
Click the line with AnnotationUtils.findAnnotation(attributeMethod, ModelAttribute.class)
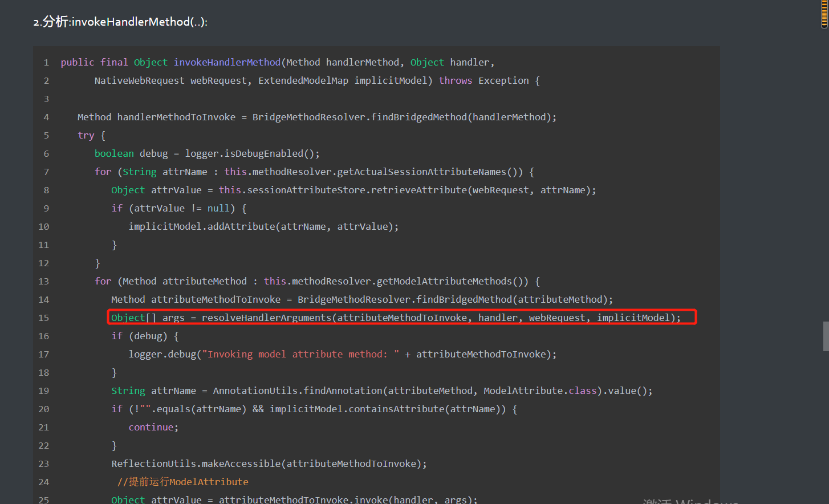[382, 391]
